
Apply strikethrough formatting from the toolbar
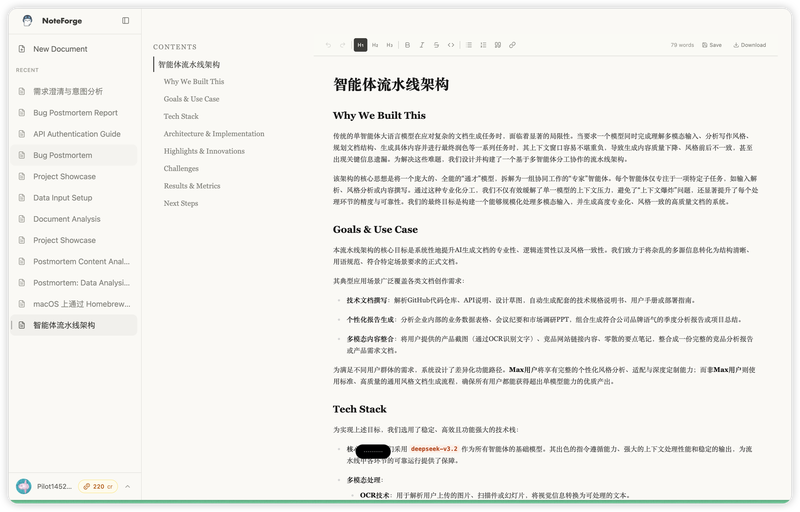[436, 45]
